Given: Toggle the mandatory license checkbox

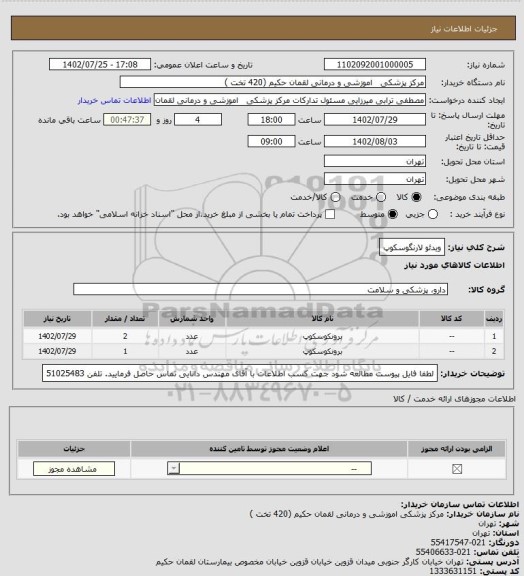Looking at the screenshot, I should point(457,469).
